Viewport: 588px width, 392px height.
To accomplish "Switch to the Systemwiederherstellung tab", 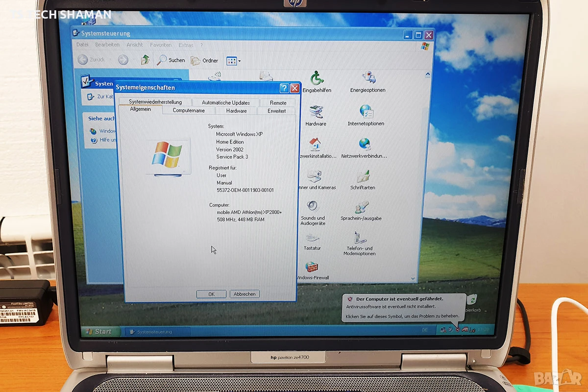I will click(155, 102).
